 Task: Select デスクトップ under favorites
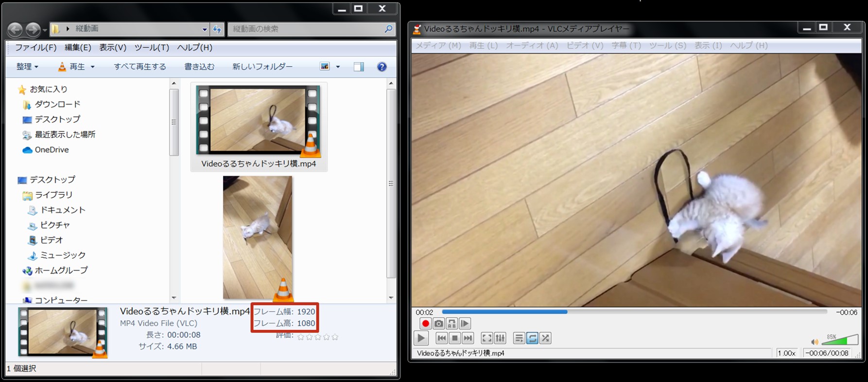coord(52,120)
